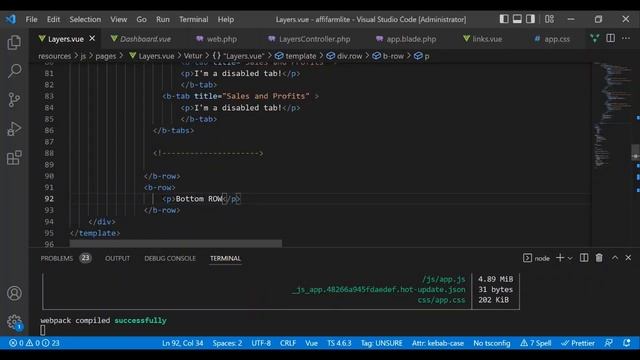Screen dimensions: 640x360
Task: Open the Run and Debug view
Action: click(14, 129)
